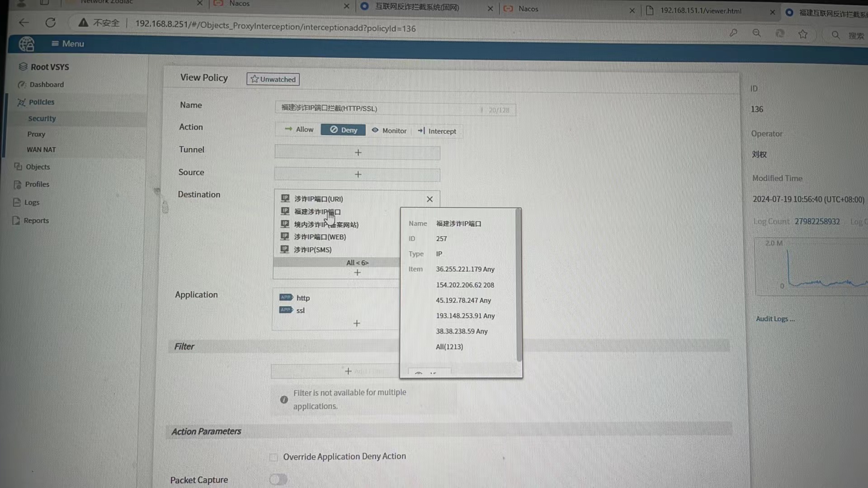Click the globe logo in header

coord(26,44)
